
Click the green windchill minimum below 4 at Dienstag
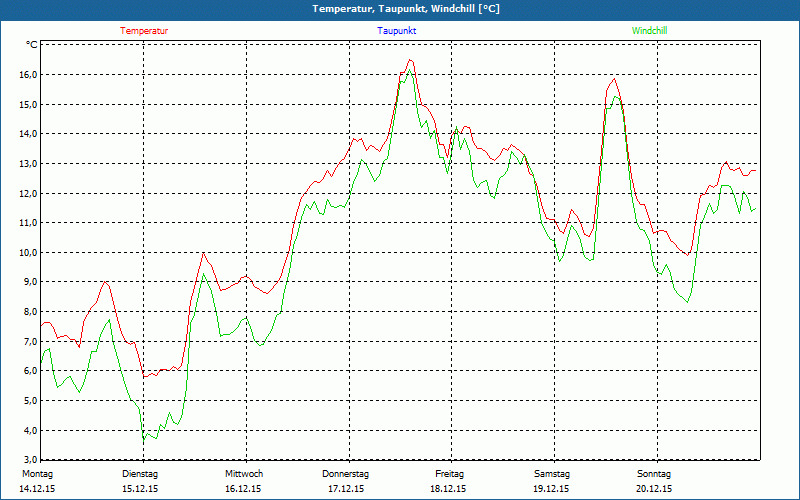click(144, 438)
